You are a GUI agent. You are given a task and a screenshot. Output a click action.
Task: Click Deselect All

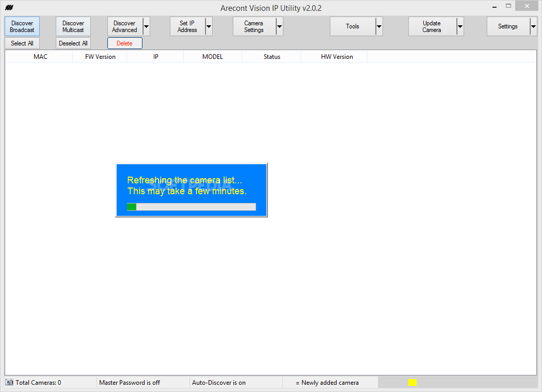pos(73,43)
